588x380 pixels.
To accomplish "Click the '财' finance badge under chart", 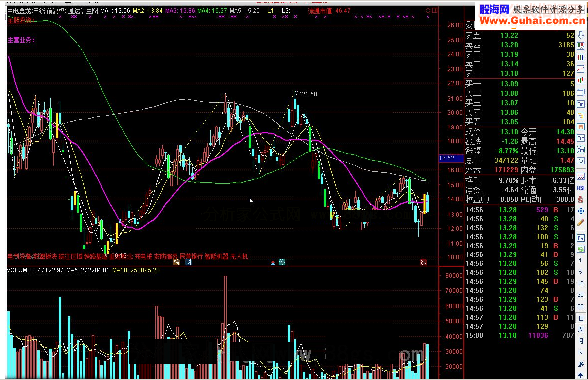I will coord(188,262).
